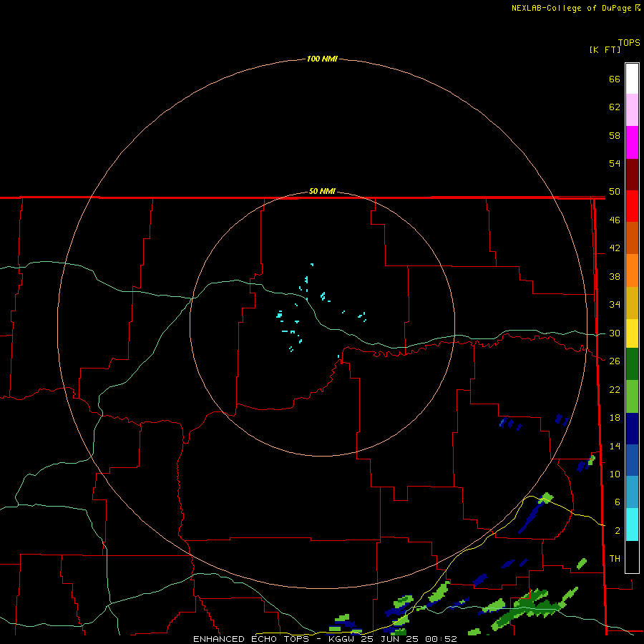
Task: Click the "50 NMI" range ring label
Action: tap(322, 191)
